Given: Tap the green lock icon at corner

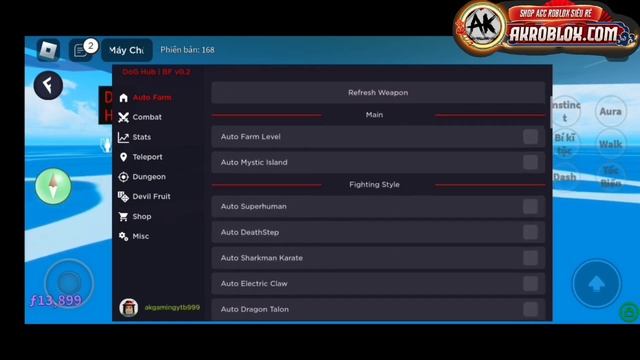Looking at the screenshot, I should pos(629,312).
